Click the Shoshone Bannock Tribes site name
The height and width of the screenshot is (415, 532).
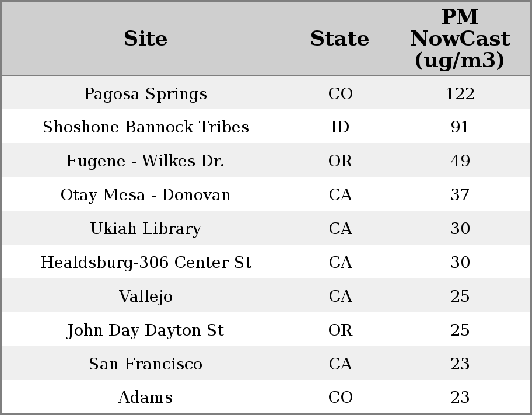pyautogui.click(x=146, y=127)
